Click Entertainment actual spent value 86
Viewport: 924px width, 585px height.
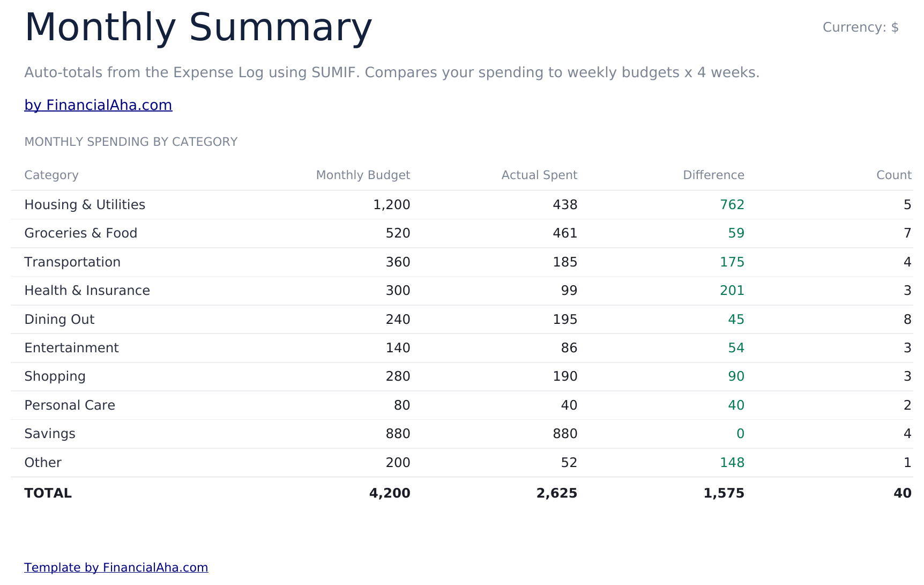569,348
